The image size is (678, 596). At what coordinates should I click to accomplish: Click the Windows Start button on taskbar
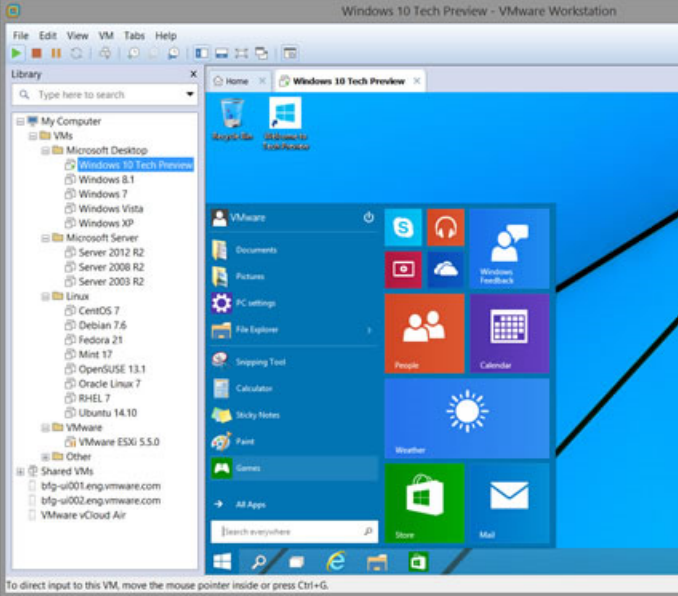coord(222,562)
